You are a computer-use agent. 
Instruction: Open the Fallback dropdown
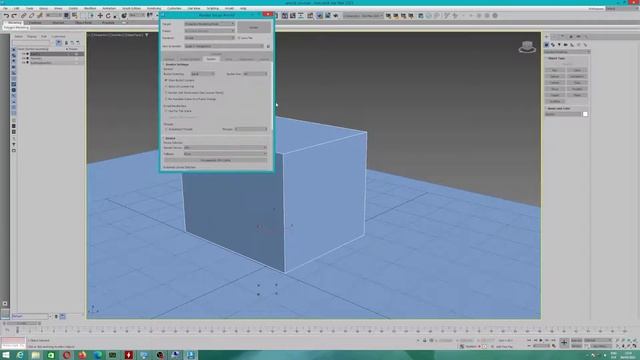click(x=225, y=154)
